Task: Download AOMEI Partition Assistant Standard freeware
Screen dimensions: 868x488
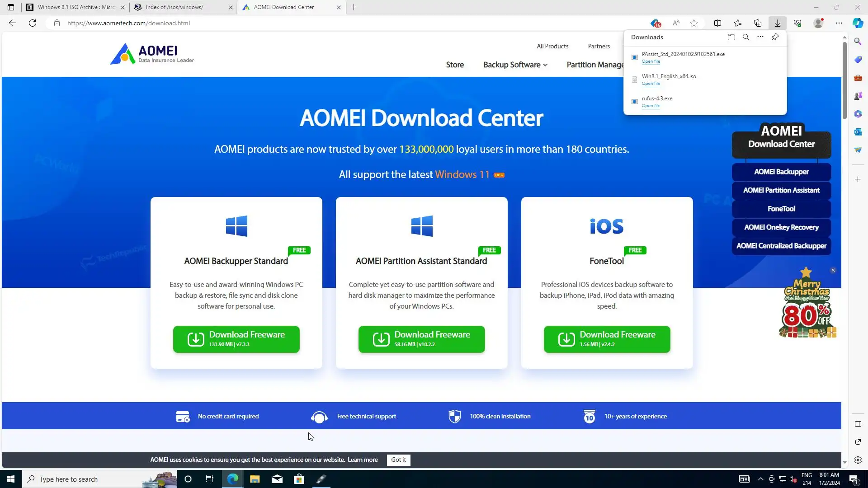Action: [421, 339]
